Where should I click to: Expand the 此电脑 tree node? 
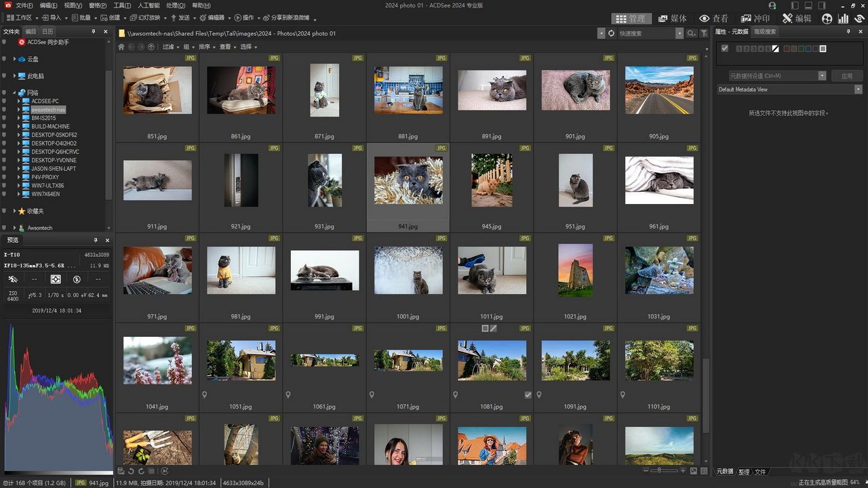tap(14, 76)
